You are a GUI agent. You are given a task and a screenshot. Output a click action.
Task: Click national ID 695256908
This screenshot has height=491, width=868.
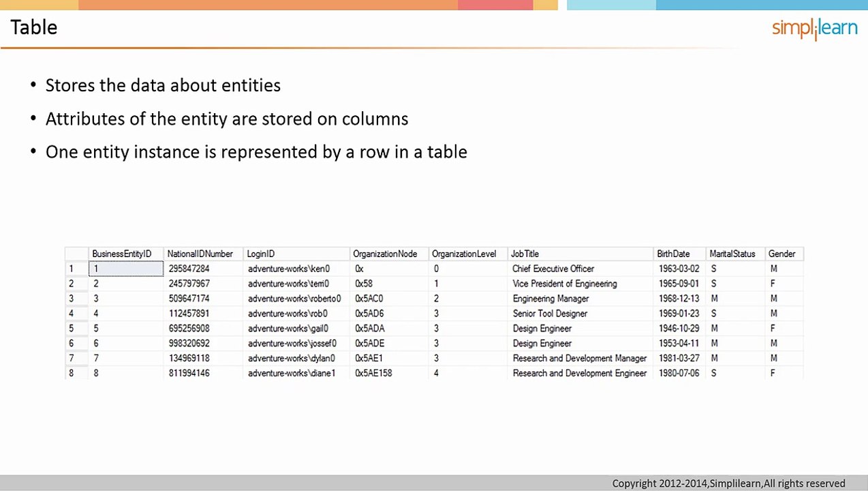coord(189,329)
